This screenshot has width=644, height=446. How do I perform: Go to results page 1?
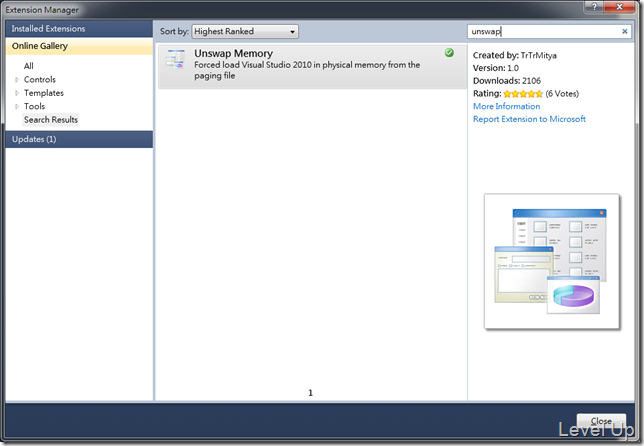[x=310, y=393]
